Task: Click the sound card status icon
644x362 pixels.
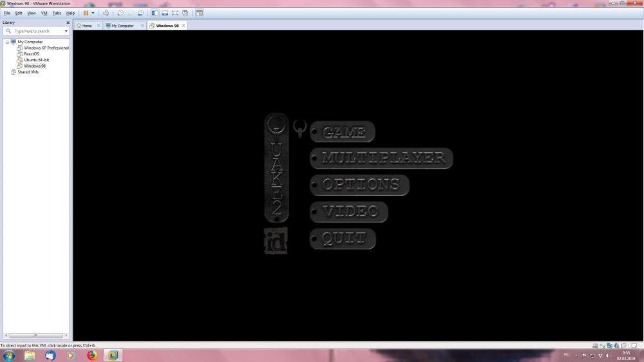Action: point(616,345)
